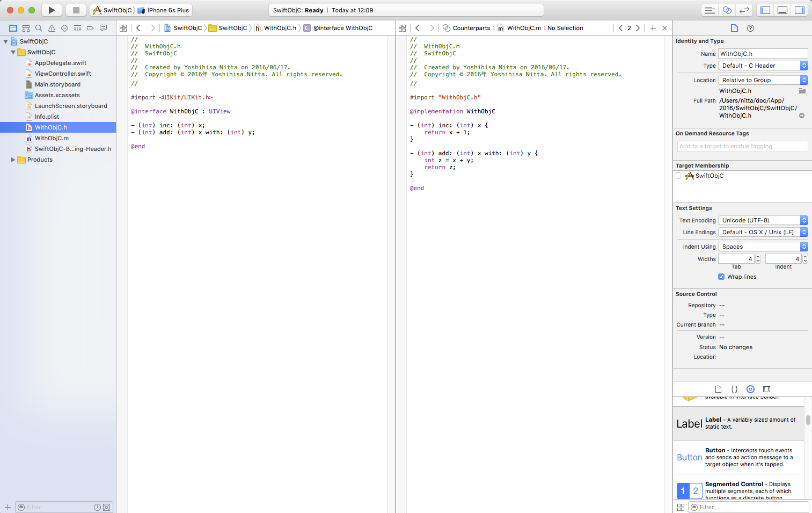Viewport: 812px width, 513px height.
Task: Select WithObjC.m in project navigator
Action: [x=52, y=138]
